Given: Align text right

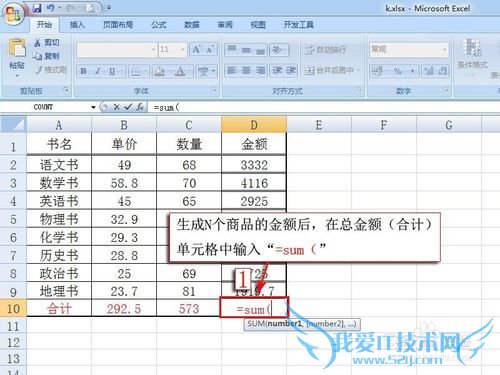Looking at the screenshot, I should tap(260, 70).
